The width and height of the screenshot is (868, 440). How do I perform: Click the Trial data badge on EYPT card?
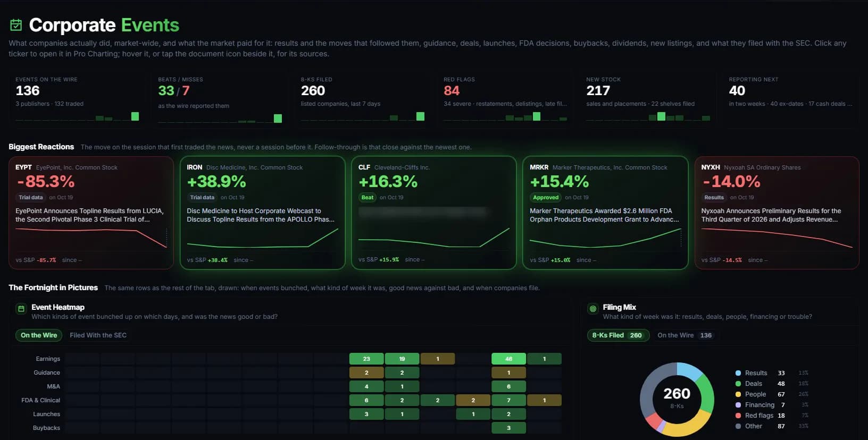coord(31,198)
